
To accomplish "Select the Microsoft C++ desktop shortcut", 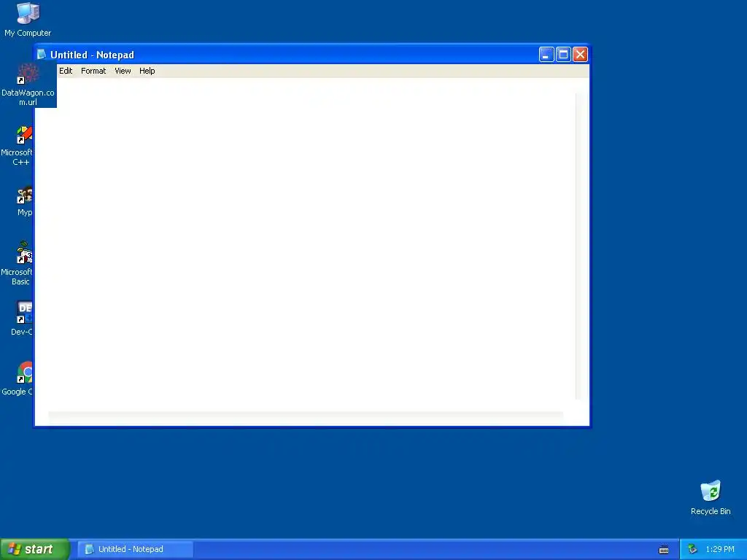I will coord(18,145).
